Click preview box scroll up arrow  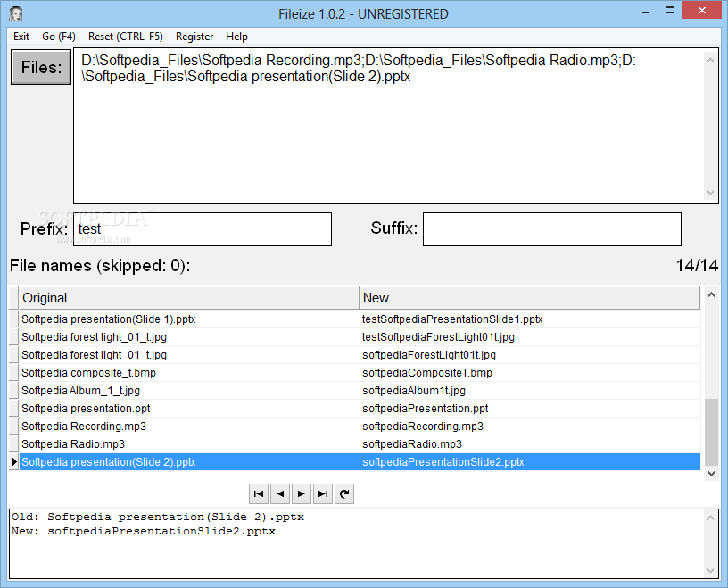[710, 518]
